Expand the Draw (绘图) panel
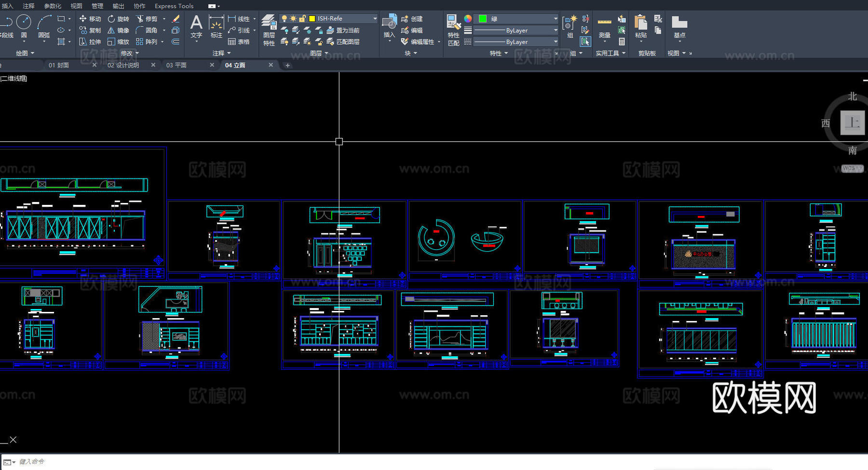The width and height of the screenshot is (868, 470). 25,53
